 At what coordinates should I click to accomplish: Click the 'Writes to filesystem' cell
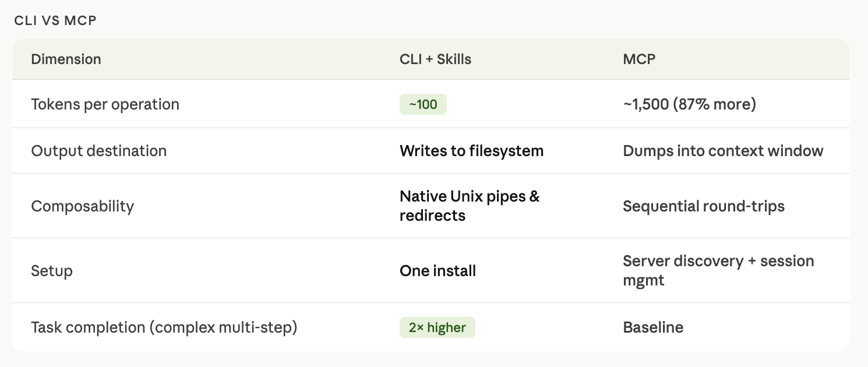[x=471, y=151]
